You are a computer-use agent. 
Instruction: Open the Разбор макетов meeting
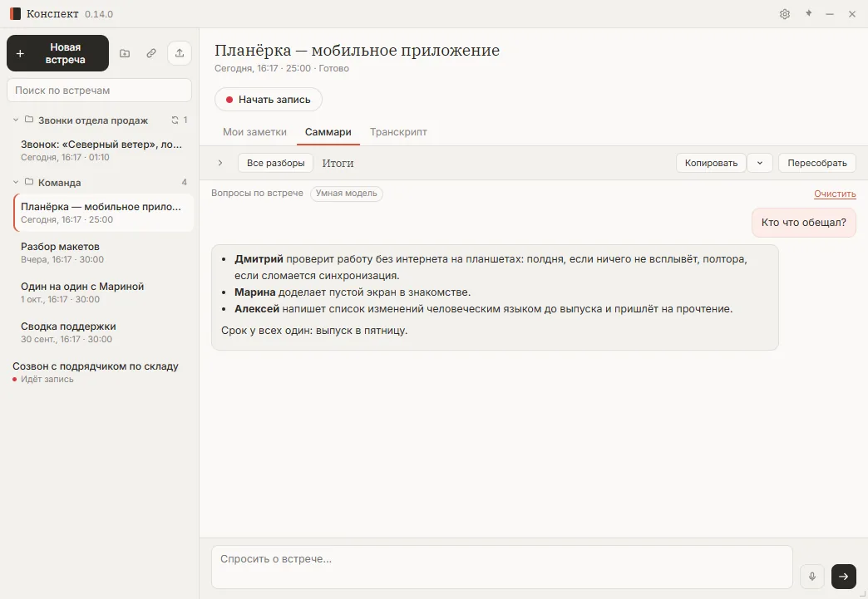(103, 253)
